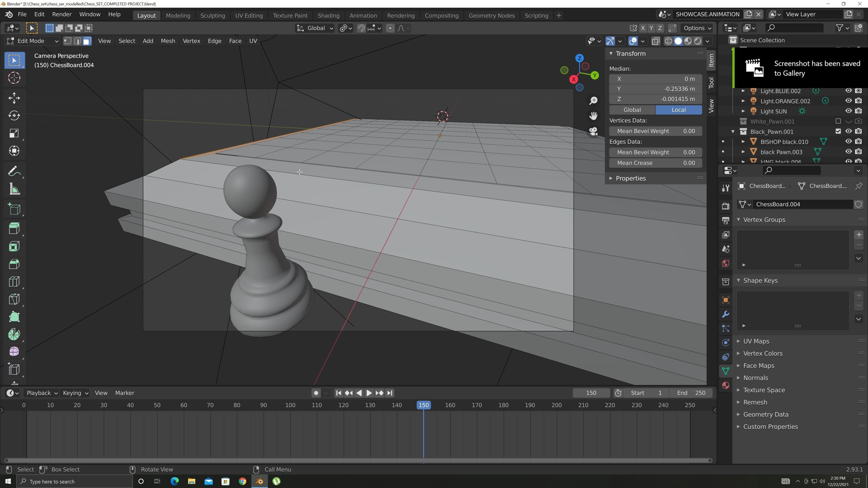
Task: Select the Extrude Region tool
Action: 14,229
